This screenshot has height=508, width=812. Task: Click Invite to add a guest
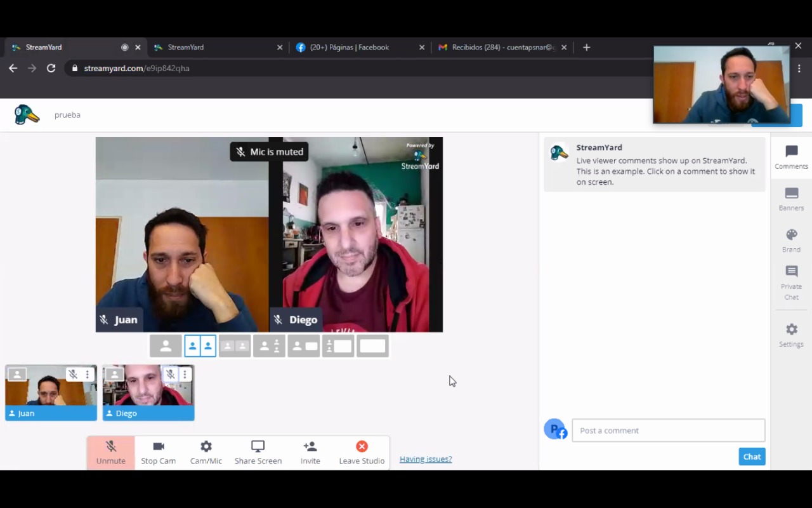(x=310, y=452)
